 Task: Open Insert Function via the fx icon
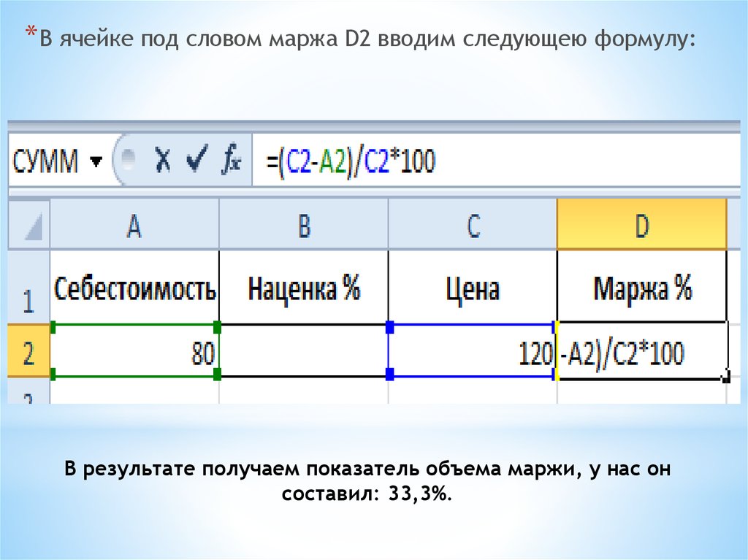pyautogui.click(x=231, y=159)
